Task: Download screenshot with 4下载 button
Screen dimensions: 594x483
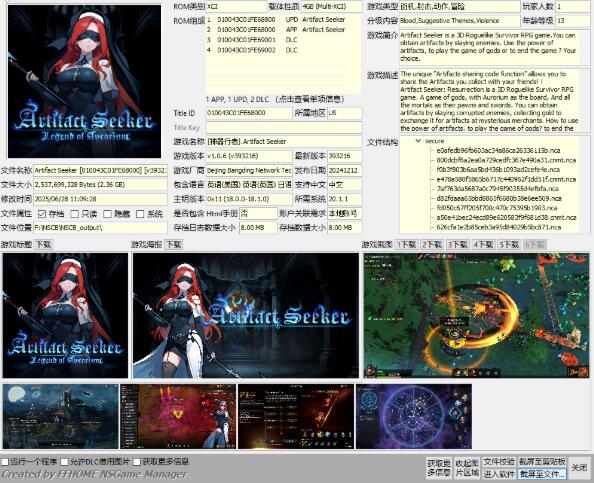Action: pos(484,245)
